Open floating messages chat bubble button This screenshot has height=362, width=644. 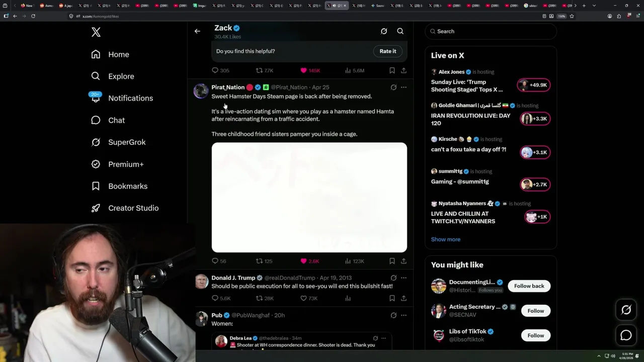tap(626, 335)
